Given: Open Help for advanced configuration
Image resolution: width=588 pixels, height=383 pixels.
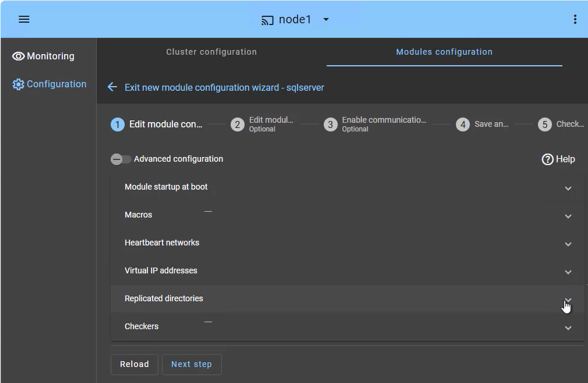Looking at the screenshot, I should click(x=557, y=159).
